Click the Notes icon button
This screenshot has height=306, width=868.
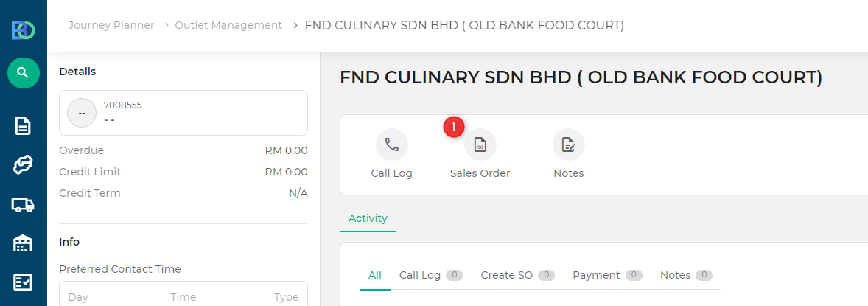(x=569, y=145)
